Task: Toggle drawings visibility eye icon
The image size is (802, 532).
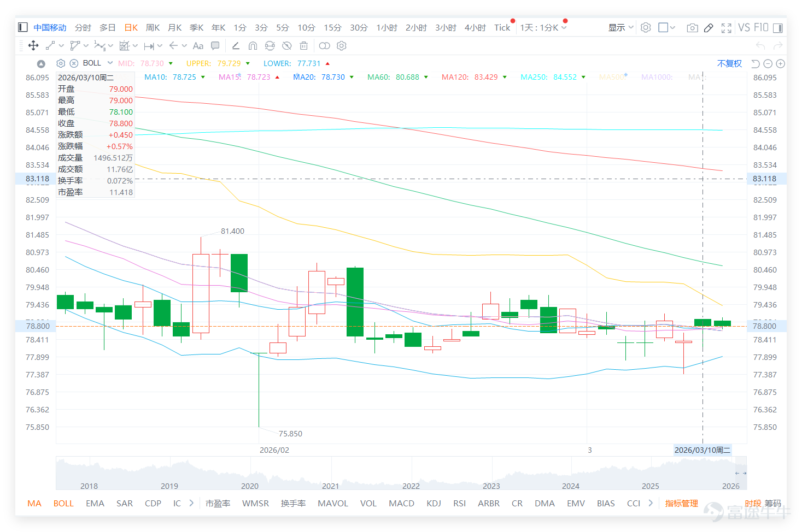Action: click(286, 46)
